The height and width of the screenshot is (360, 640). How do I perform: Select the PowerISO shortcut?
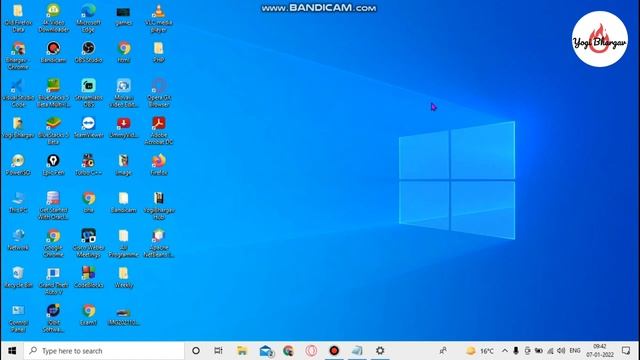tap(18, 165)
